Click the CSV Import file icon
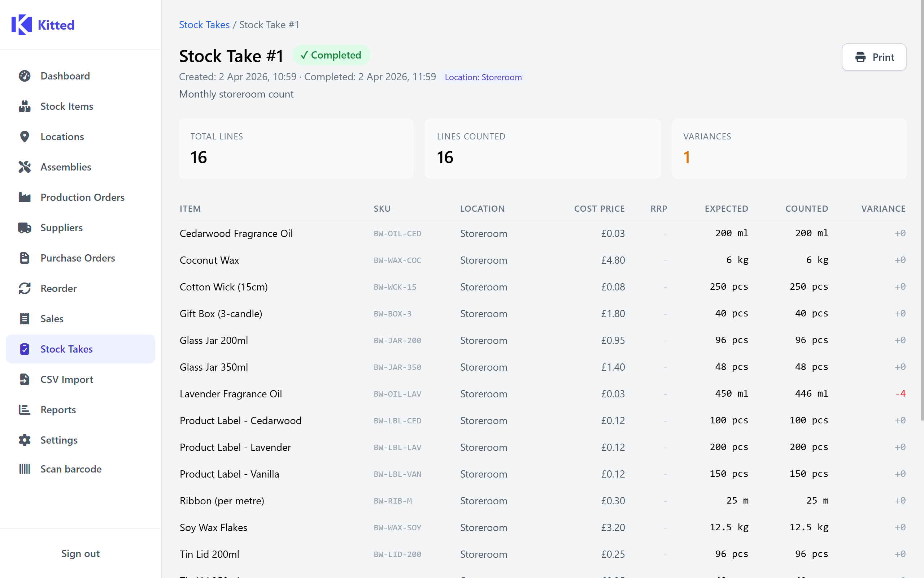 coord(25,379)
